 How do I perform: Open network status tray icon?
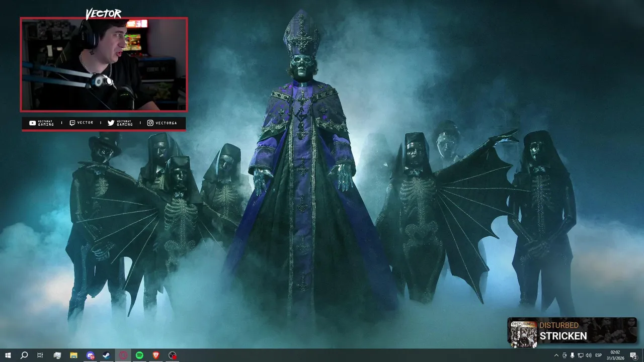[x=580, y=355]
